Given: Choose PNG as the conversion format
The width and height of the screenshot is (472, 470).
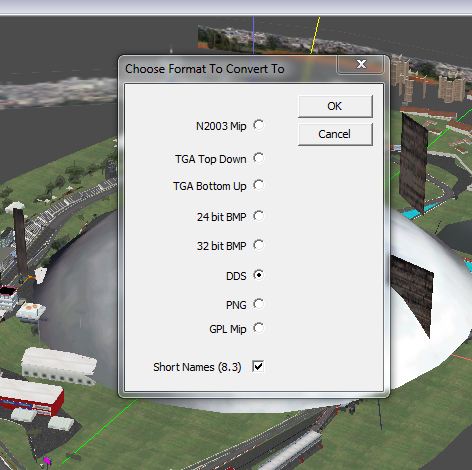Looking at the screenshot, I should 258,304.
